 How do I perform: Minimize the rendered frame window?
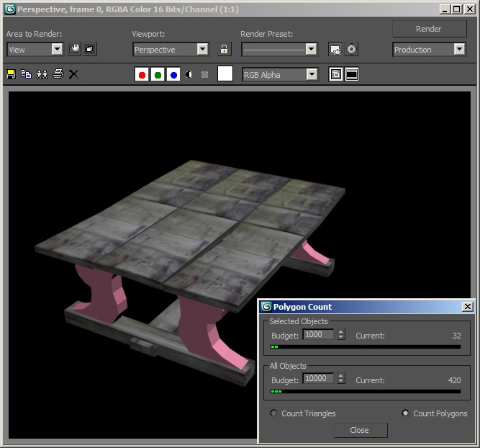click(445, 9)
